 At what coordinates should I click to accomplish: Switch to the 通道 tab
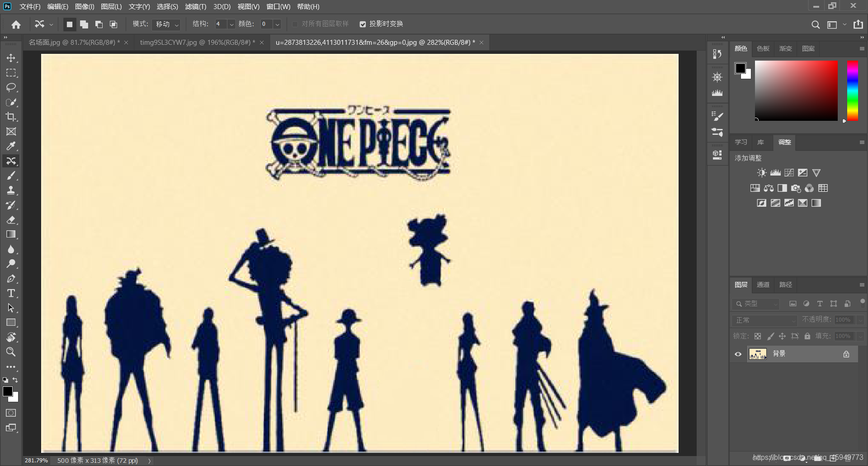(763, 285)
